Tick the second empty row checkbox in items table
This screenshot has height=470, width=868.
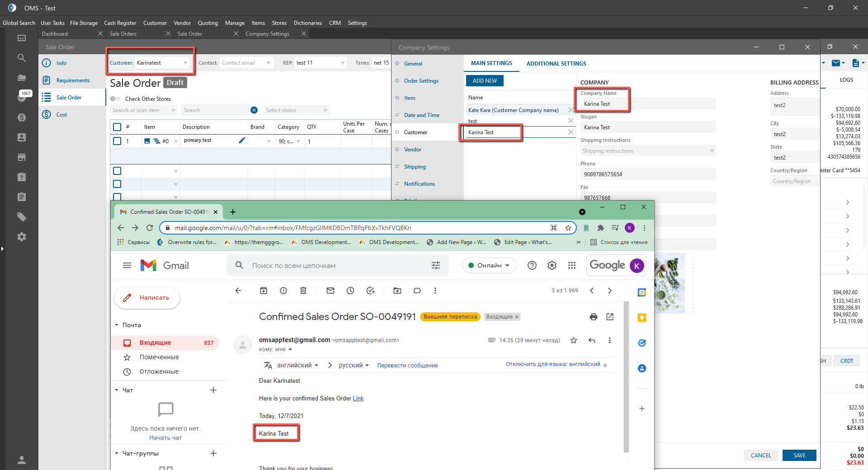tap(117, 184)
